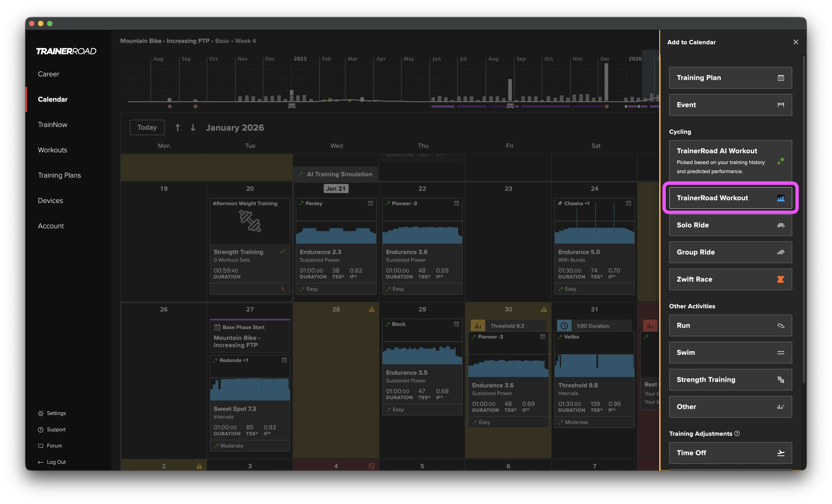Go to next week with down arrow
The width and height of the screenshot is (832, 504).
coord(193,128)
